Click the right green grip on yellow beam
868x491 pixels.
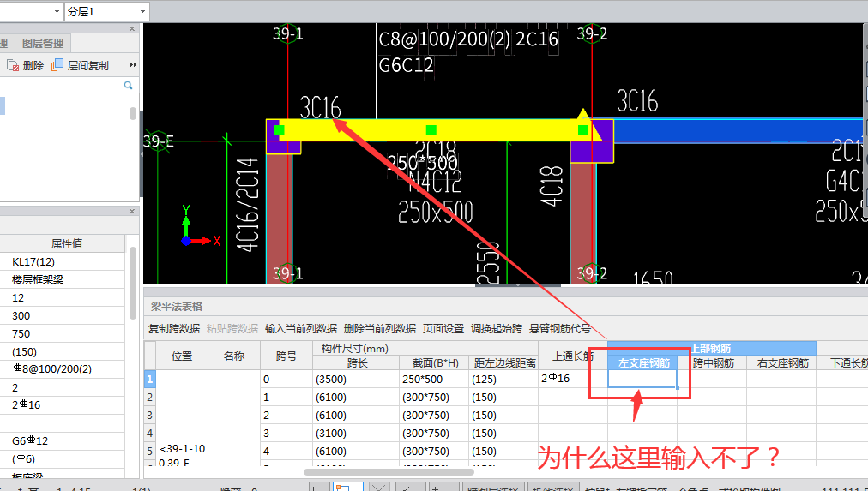point(583,130)
